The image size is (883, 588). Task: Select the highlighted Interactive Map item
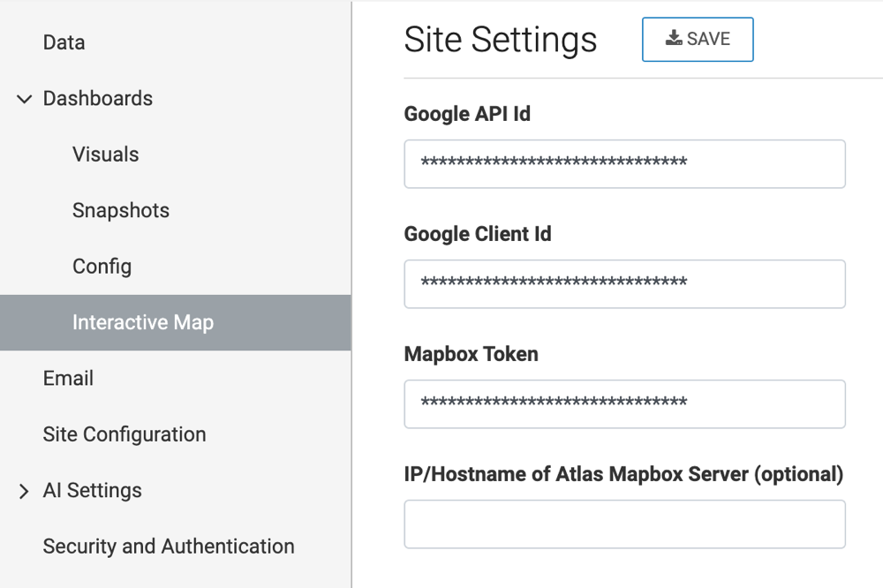143,322
